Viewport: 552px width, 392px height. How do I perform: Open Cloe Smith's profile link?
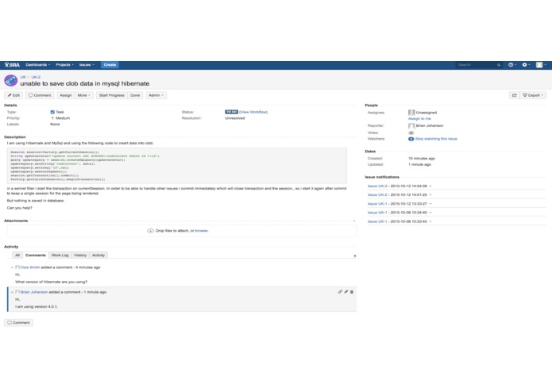pyautogui.click(x=30, y=267)
